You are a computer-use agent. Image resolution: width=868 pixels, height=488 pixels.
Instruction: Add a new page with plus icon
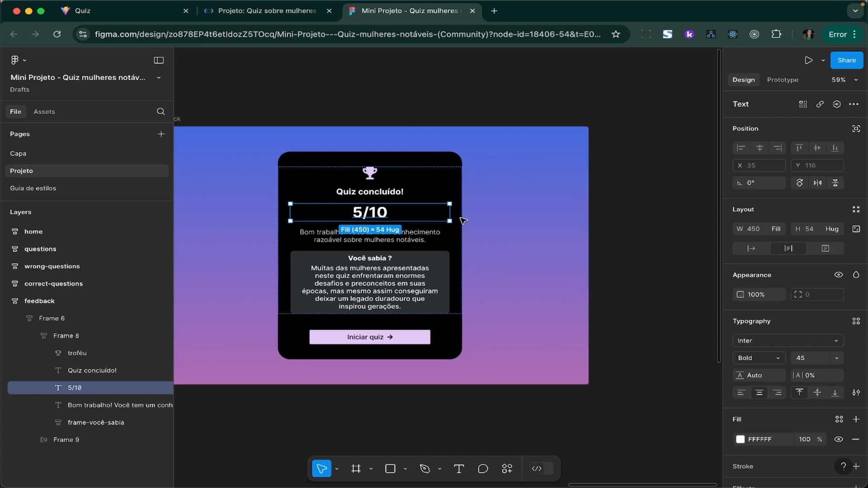[161, 134]
